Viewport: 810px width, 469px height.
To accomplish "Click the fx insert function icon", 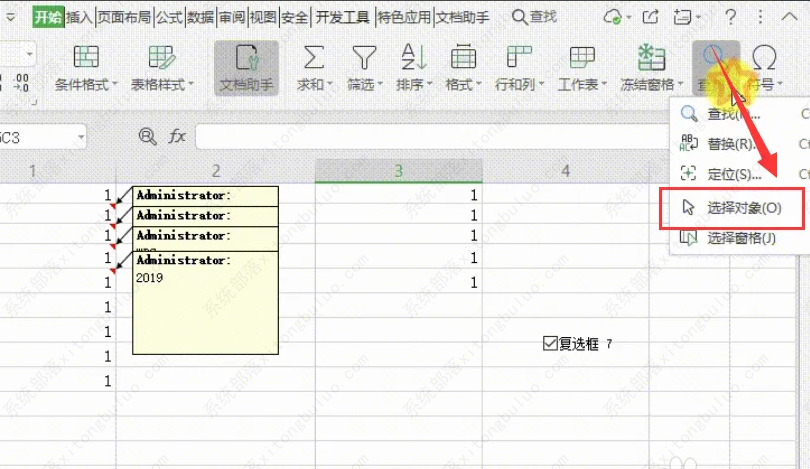I will coord(177,136).
